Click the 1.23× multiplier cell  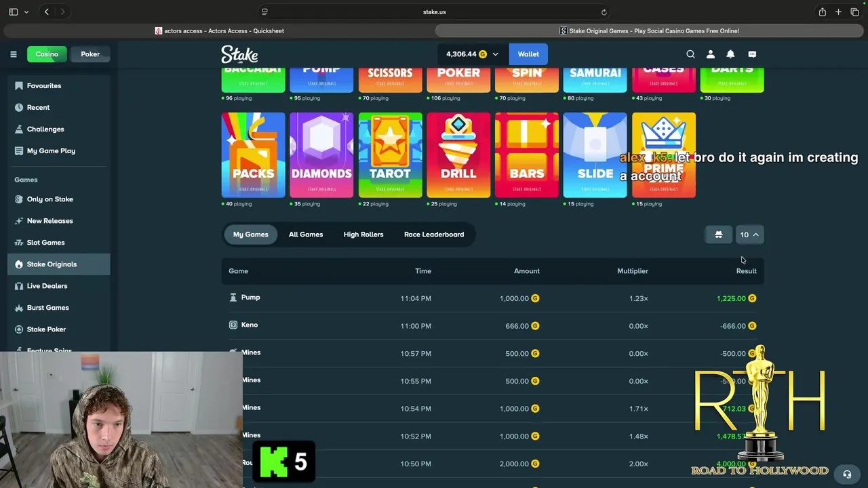(x=639, y=298)
